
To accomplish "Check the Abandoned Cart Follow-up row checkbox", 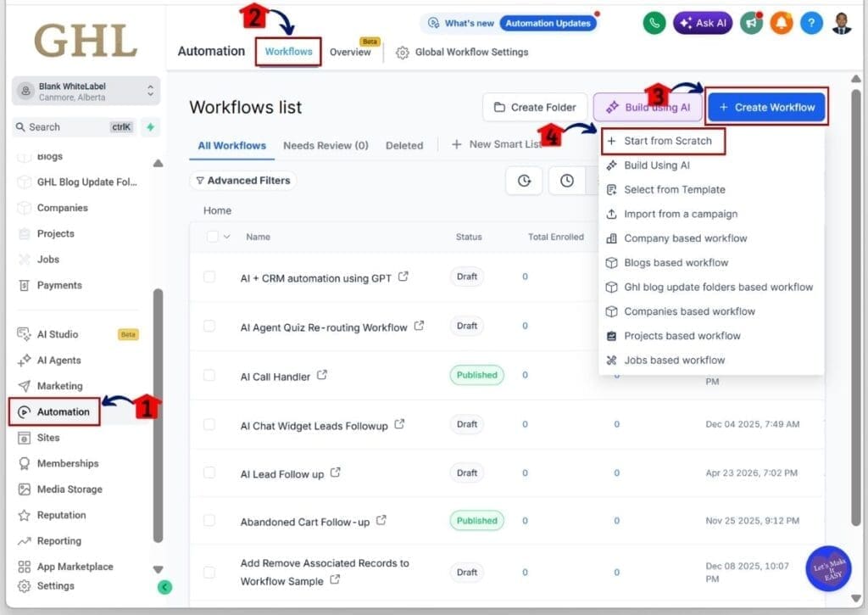I will pos(209,520).
